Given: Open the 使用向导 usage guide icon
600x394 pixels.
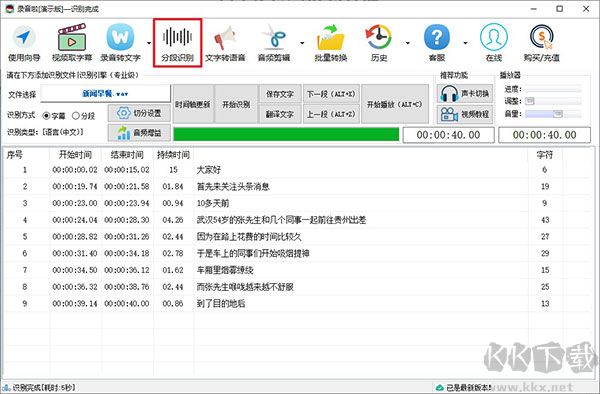Looking at the screenshot, I should pyautogui.click(x=24, y=43).
